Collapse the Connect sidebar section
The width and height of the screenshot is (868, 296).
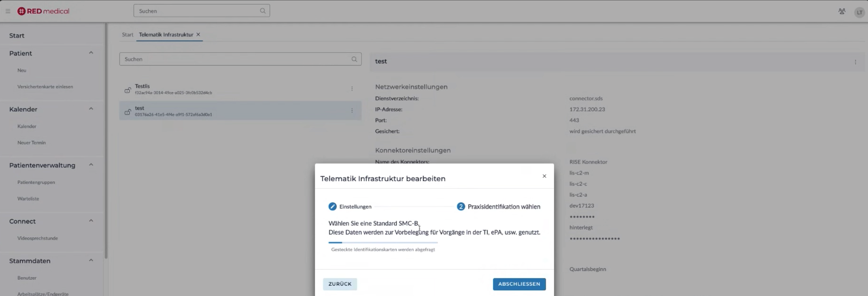point(91,221)
